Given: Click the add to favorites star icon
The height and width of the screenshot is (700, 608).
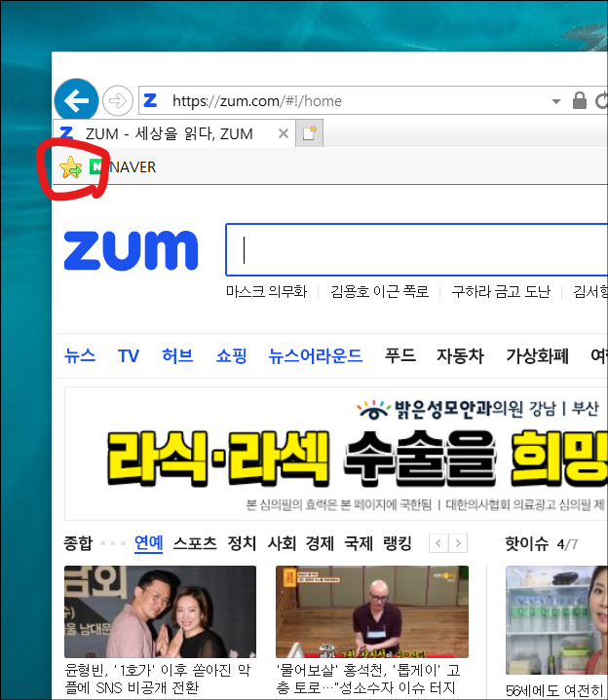Looking at the screenshot, I should click(x=70, y=167).
